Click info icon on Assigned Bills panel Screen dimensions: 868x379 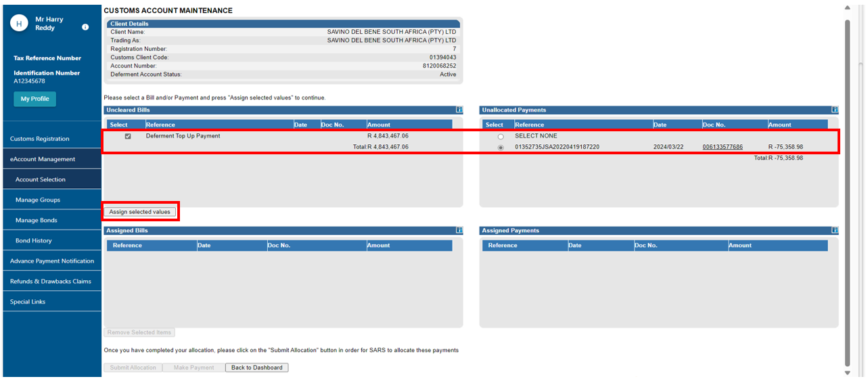459,231
